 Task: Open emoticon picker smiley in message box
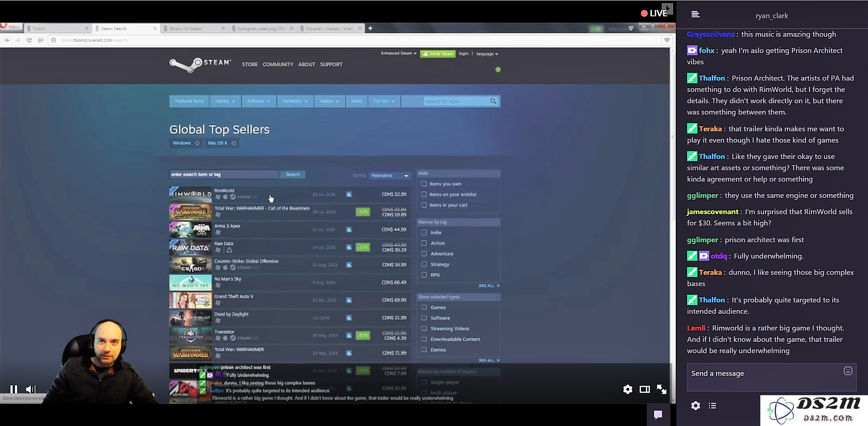coord(848,371)
